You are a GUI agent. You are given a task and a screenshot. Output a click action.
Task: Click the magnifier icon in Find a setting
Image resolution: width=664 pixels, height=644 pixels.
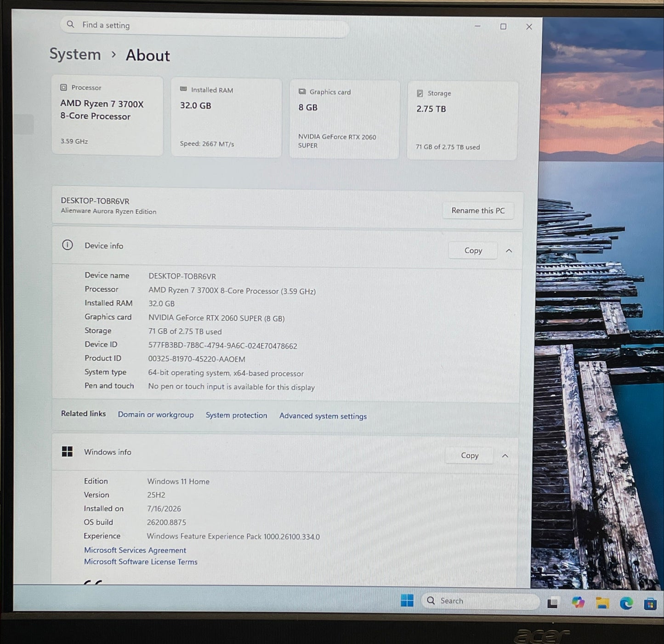(70, 24)
